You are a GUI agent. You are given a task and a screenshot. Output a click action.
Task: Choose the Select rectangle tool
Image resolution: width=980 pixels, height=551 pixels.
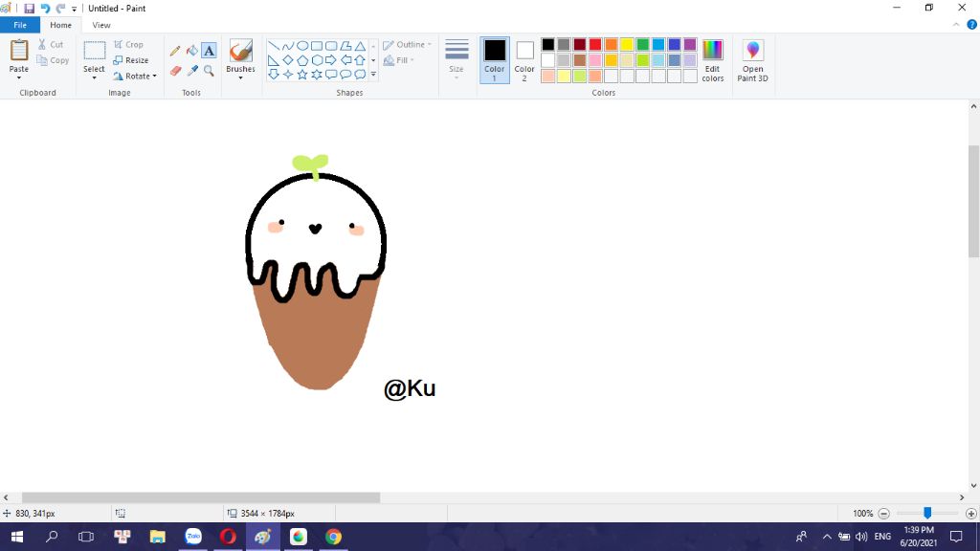tap(95, 52)
